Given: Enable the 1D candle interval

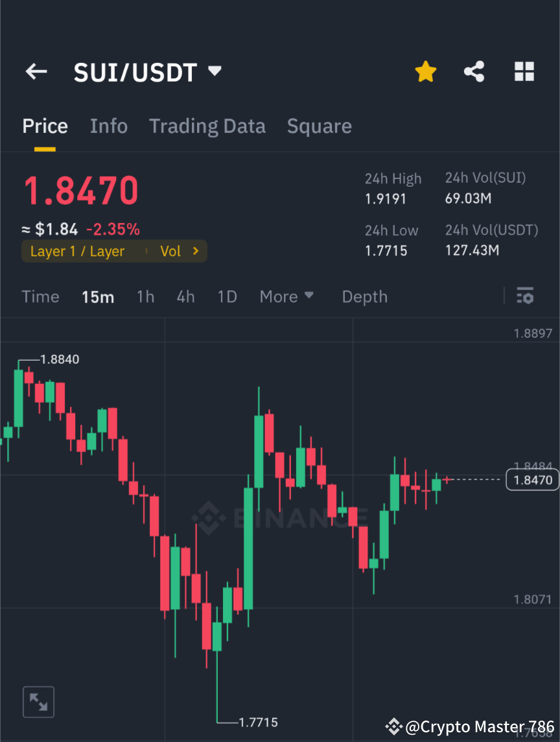Looking at the screenshot, I should (x=227, y=296).
